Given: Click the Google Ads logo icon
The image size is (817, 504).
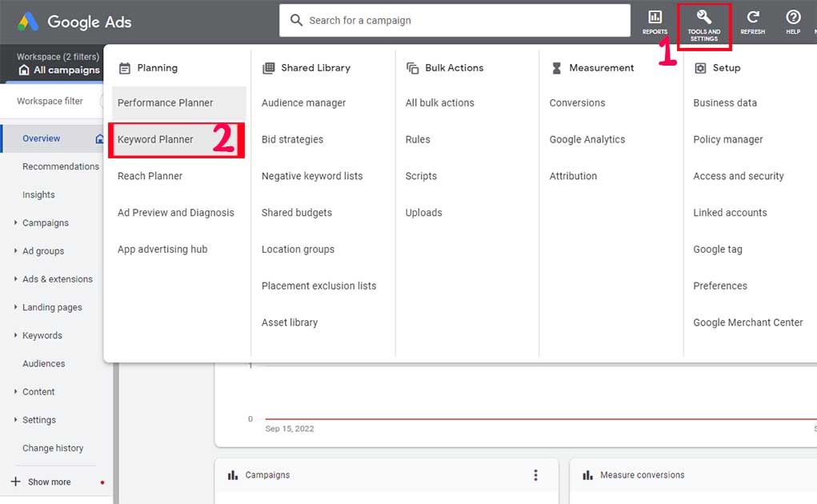Looking at the screenshot, I should tap(28, 22).
